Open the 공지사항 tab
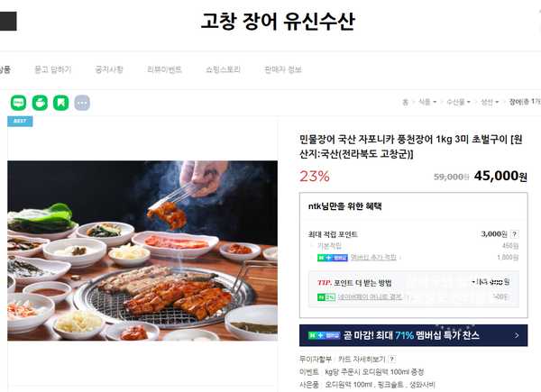The width and height of the screenshot is (541, 392). tap(109, 69)
